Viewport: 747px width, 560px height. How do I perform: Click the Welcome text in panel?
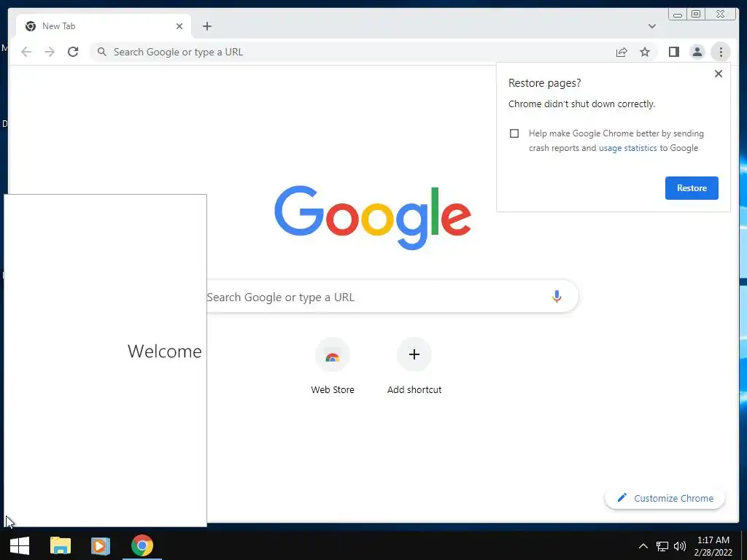(164, 351)
